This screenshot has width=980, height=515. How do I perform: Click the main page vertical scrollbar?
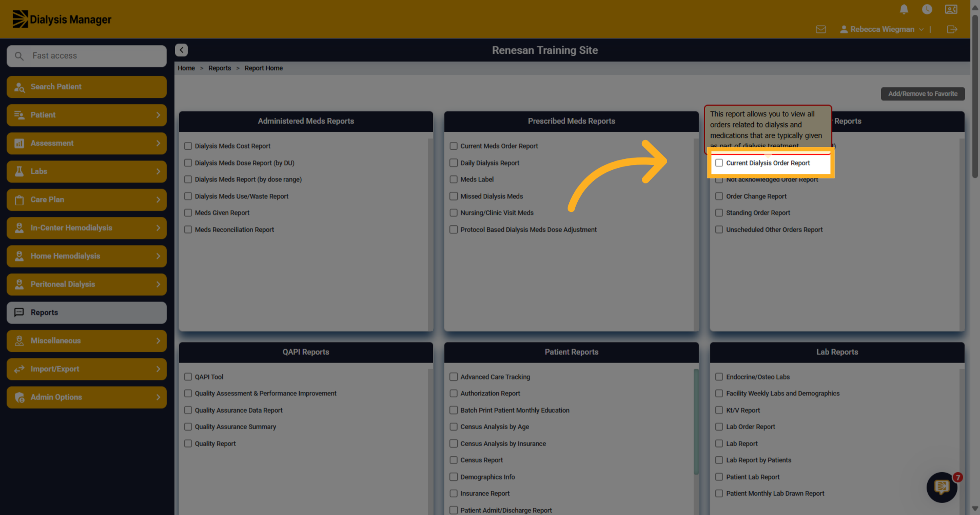coord(975,96)
